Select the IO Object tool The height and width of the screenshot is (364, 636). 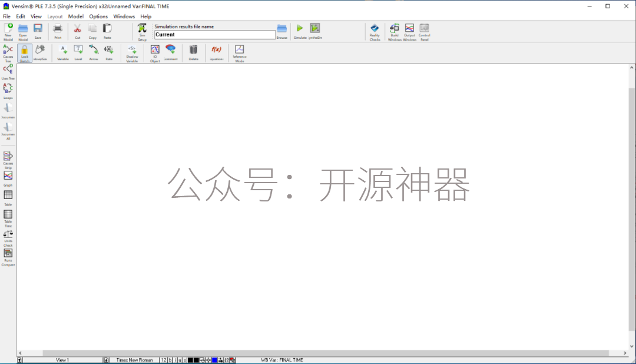155,53
